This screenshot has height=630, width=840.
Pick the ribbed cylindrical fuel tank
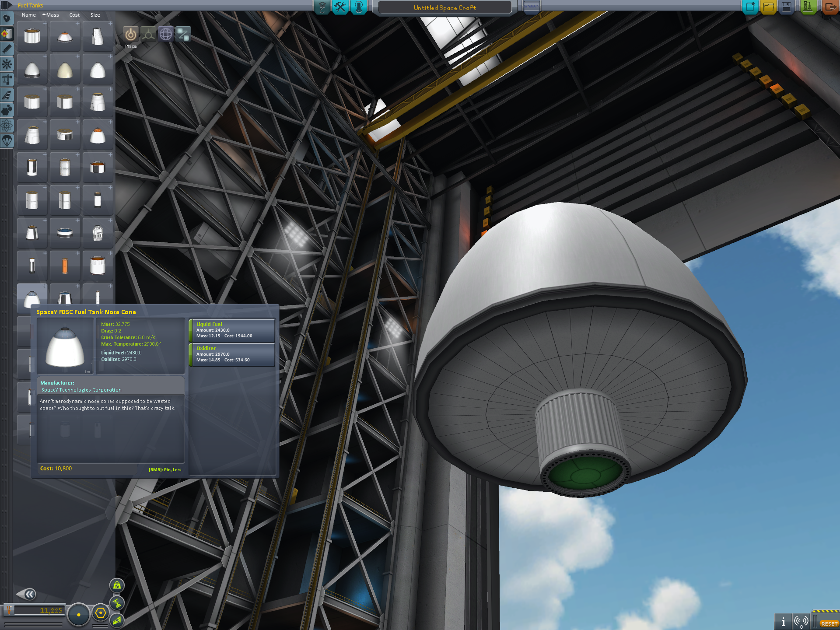(32, 36)
